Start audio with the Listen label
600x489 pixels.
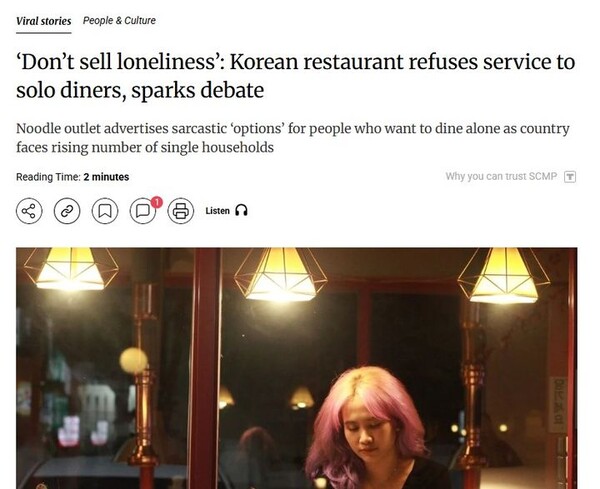[x=217, y=211]
